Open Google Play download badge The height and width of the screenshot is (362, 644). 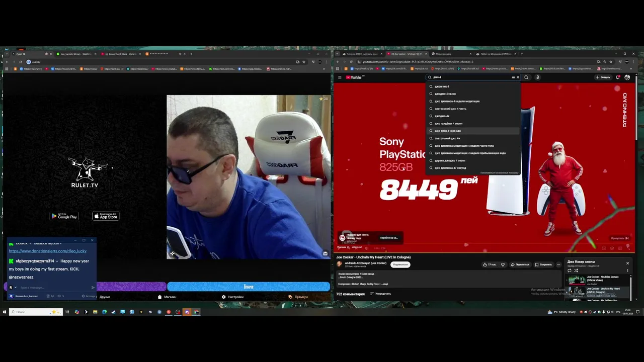[64, 216]
